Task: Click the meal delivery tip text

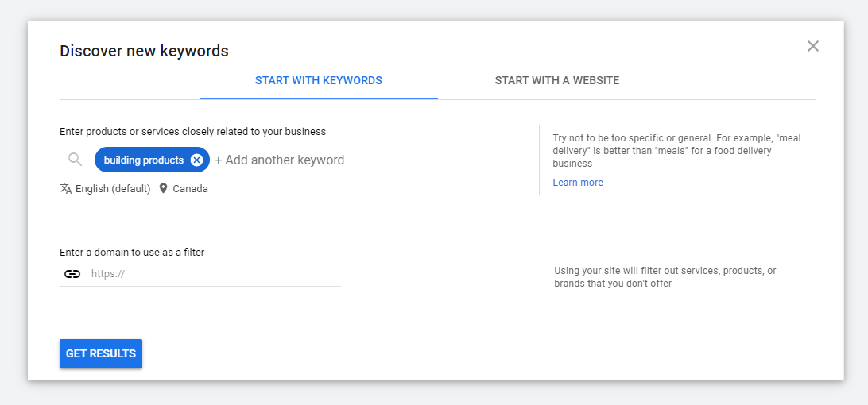Action: click(676, 150)
